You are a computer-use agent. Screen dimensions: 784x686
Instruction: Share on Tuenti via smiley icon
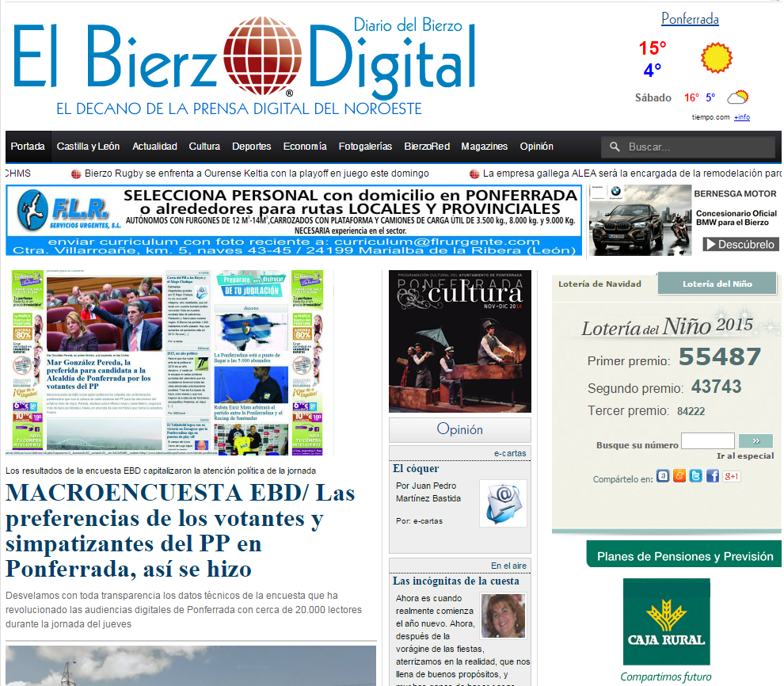663,476
